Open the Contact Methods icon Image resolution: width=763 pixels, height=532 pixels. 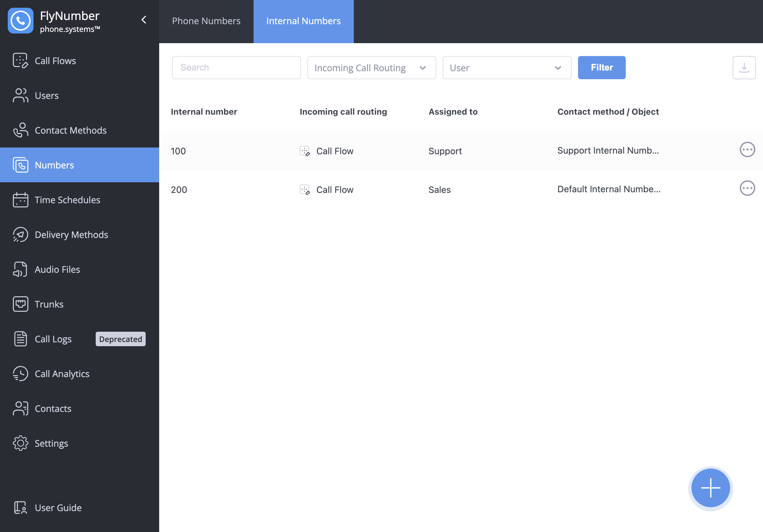tap(21, 130)
